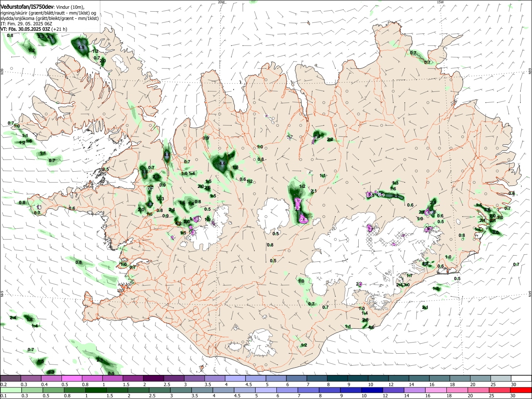The image size is (532, 399).
Task: Pick the pink lower legend swatch labeled 20
Action: tap(479, 390)
